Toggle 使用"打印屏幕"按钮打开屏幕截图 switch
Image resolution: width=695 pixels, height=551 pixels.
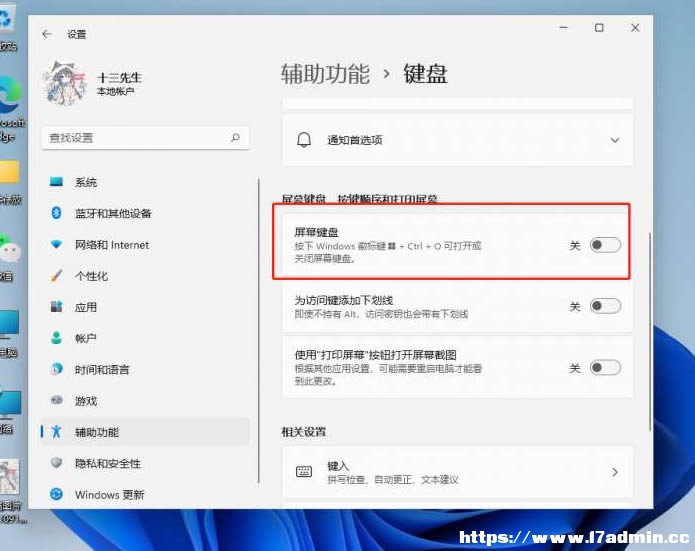click(x=605, y=367)
